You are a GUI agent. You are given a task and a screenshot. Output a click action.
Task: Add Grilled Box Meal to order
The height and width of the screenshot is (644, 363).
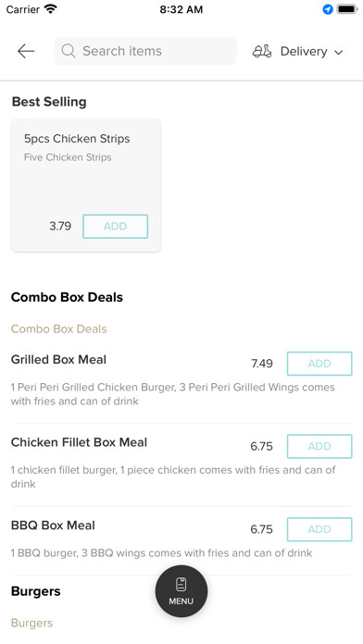[x=319, y=364]
